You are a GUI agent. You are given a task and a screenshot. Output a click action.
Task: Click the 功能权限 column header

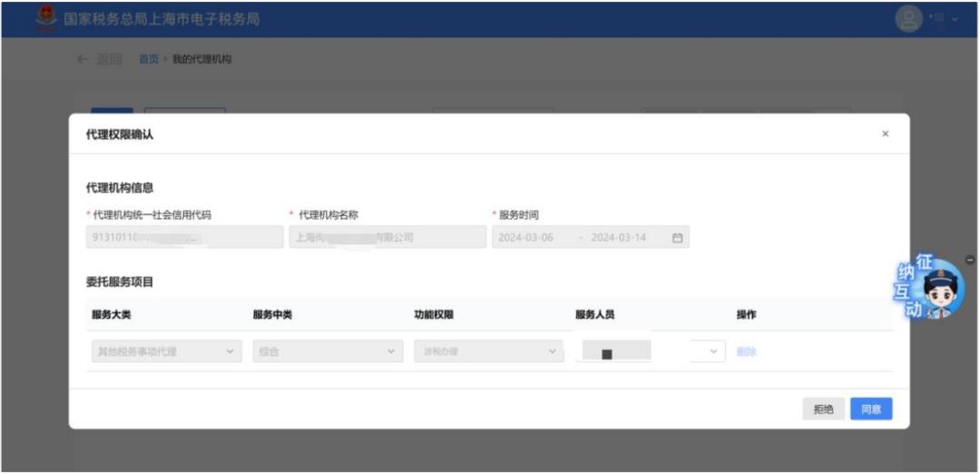click(x=434, y=314)
